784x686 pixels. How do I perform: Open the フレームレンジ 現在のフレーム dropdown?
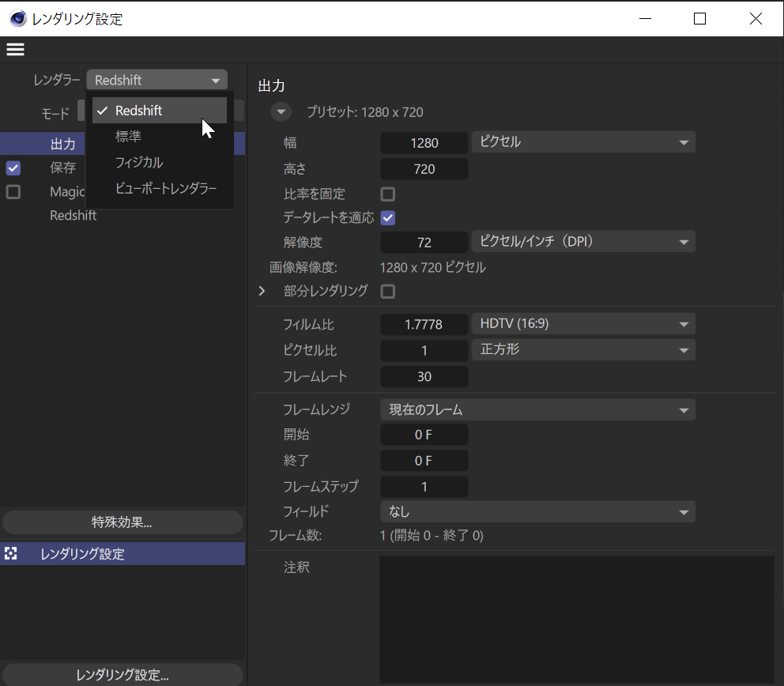(x=537, y=410)
